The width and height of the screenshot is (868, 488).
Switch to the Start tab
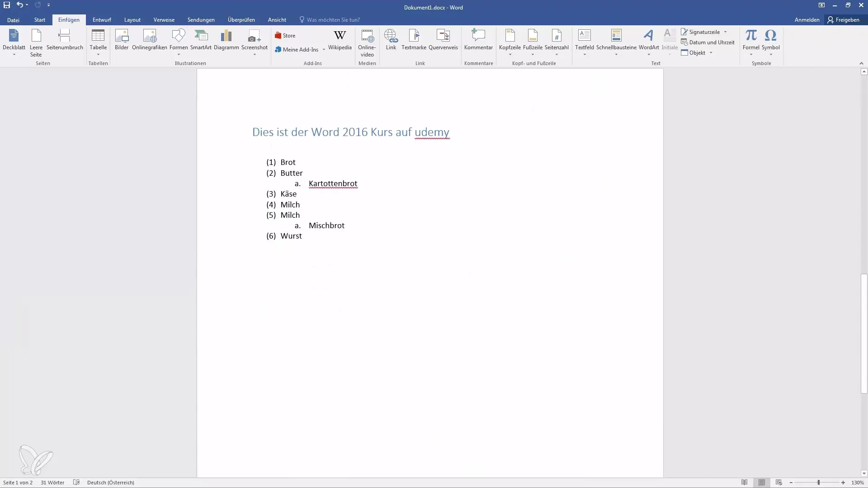40,20
